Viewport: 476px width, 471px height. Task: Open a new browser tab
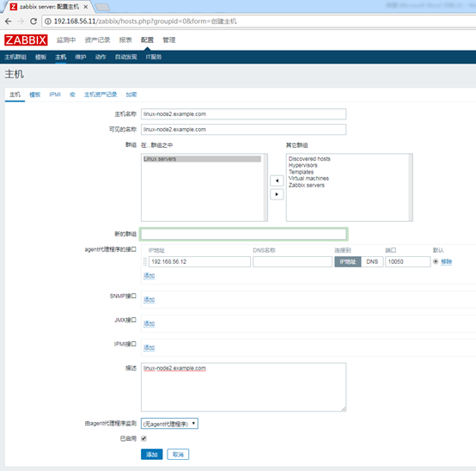[x=102, y=7]
